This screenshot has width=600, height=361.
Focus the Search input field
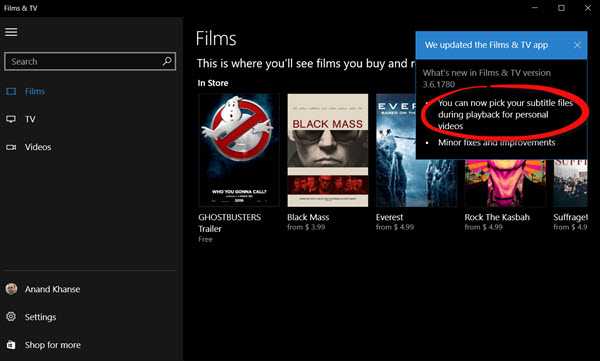[90, 61]
